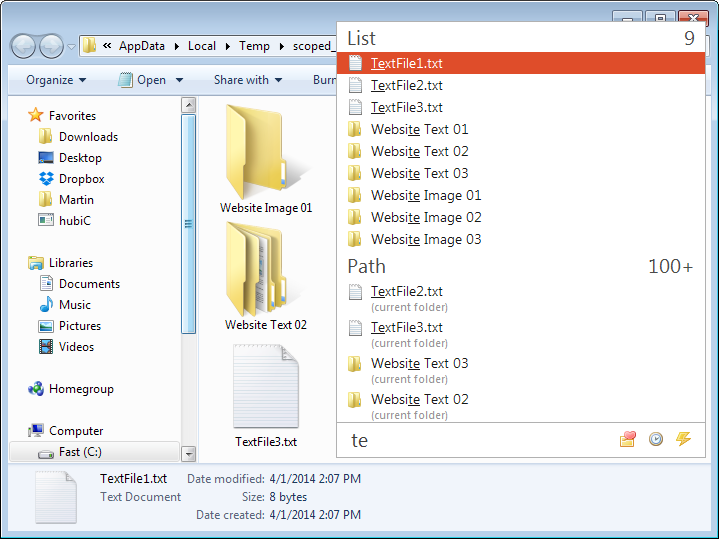Click the recent history clock icon
Viewport: 719px width, 539px height.
pyautogui.click(x=656, y=439)
